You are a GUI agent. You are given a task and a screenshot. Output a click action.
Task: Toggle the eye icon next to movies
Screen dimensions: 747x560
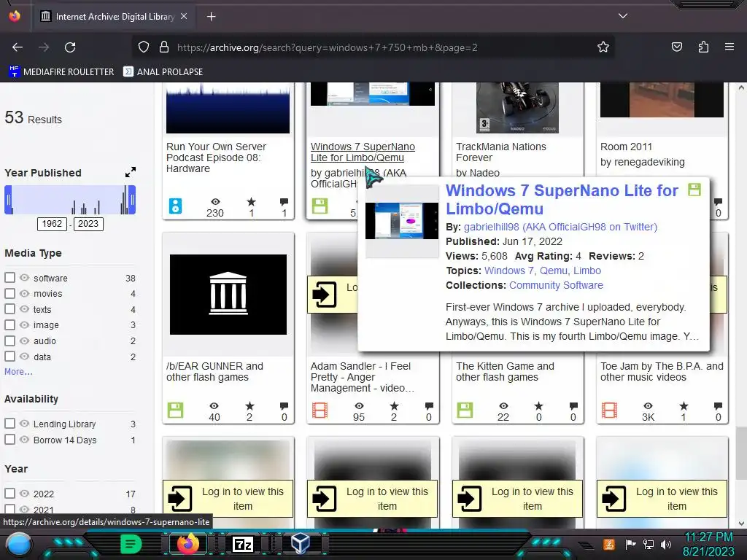click(x=24, y=293)
